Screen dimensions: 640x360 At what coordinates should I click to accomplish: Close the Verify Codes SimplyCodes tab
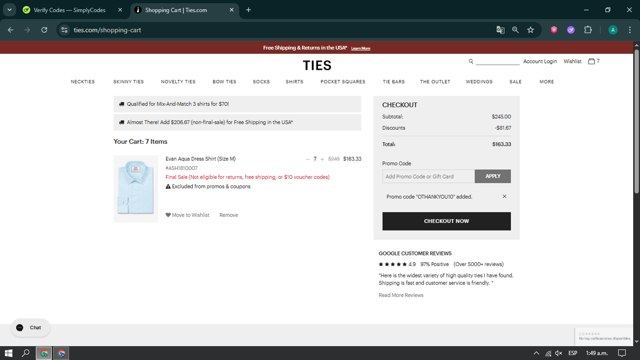(x=120, y=10)
